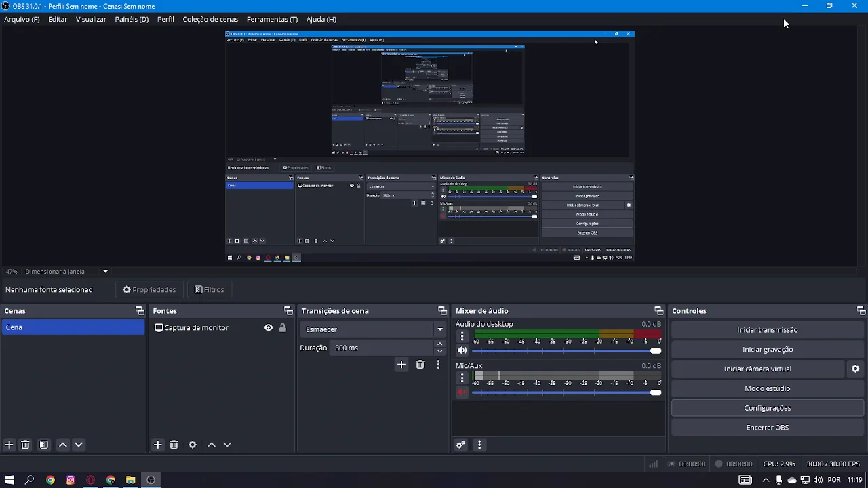The height and width of the screenshot is (488, 868).
Task: Click Iniciar transmissão
Action: 768,330
